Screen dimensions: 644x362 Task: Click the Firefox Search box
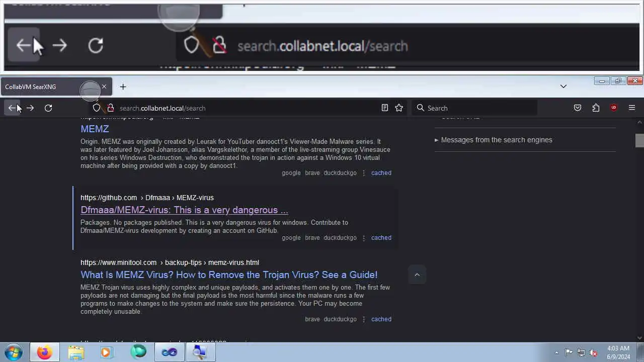(474, 108)
